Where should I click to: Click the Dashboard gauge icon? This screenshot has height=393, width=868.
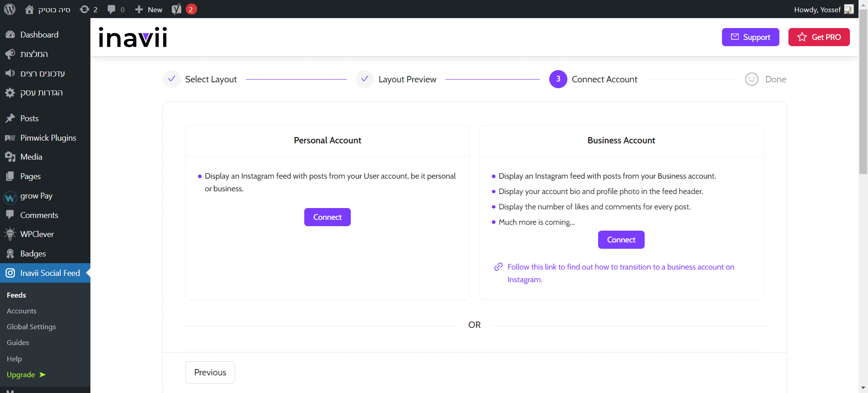click(x=10, y=35)
